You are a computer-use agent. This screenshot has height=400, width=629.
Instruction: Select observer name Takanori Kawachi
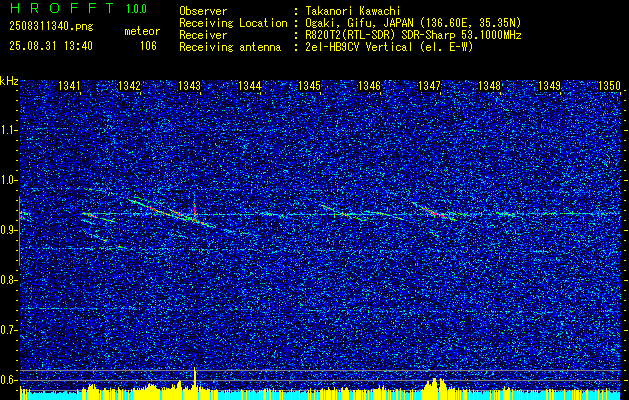(x=353, y=11)
